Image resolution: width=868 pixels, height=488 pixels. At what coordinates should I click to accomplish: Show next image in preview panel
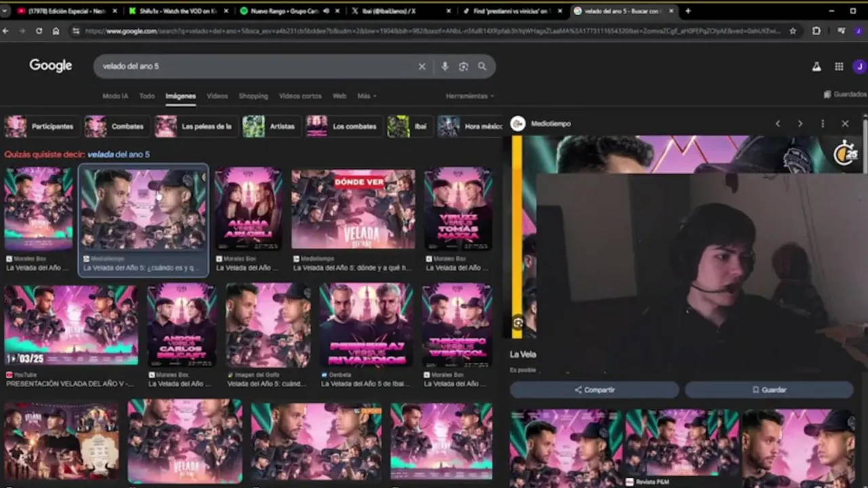(800, 123)
